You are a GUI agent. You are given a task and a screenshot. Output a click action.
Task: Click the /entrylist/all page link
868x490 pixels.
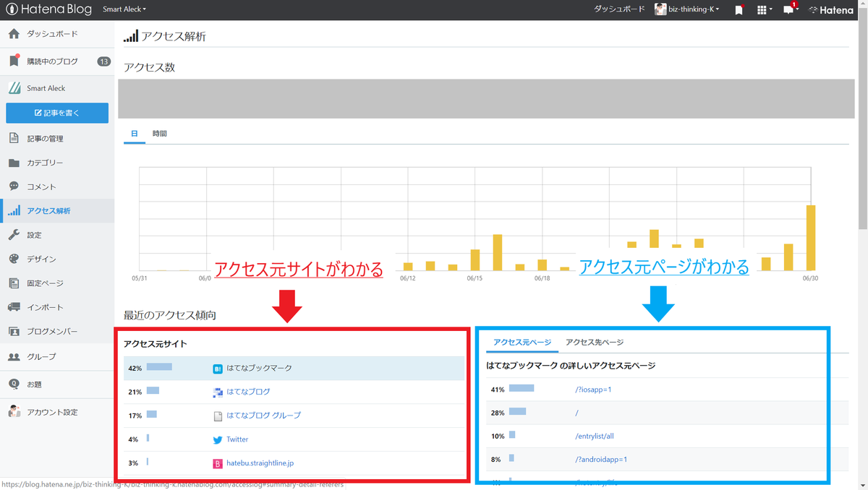coord(595,437)
